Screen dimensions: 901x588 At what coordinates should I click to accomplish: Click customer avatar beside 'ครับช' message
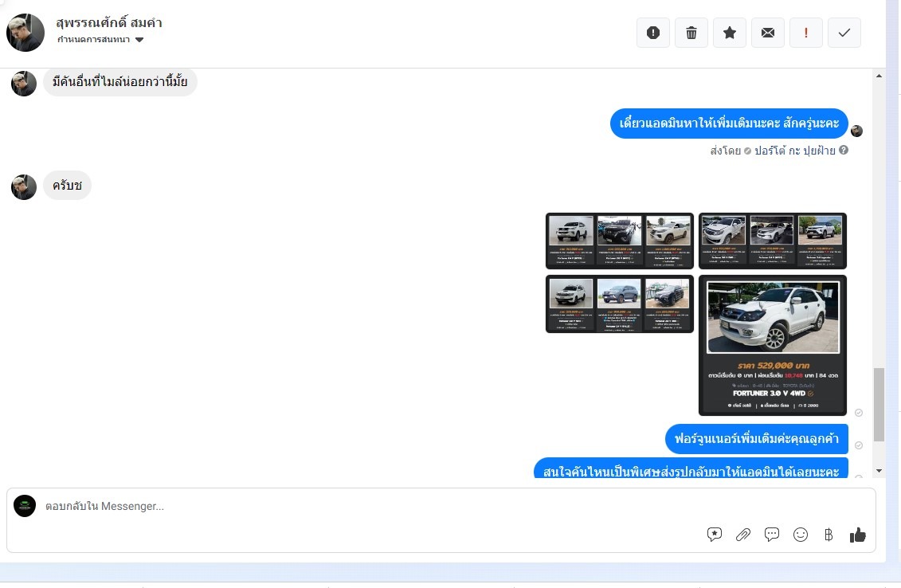click(x=24, y=186)
